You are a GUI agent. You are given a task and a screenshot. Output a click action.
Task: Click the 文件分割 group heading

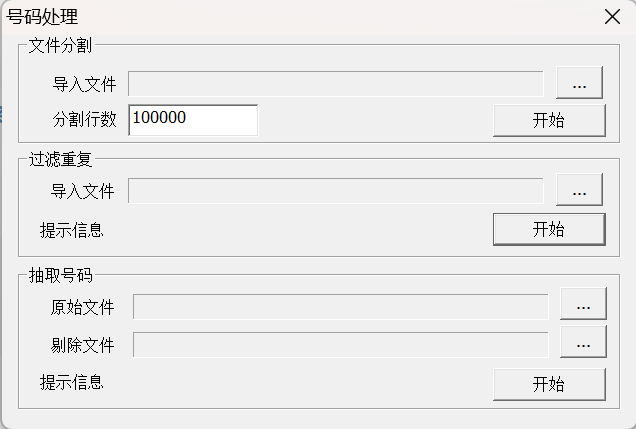pyautogui.click(x=61, y=45)
